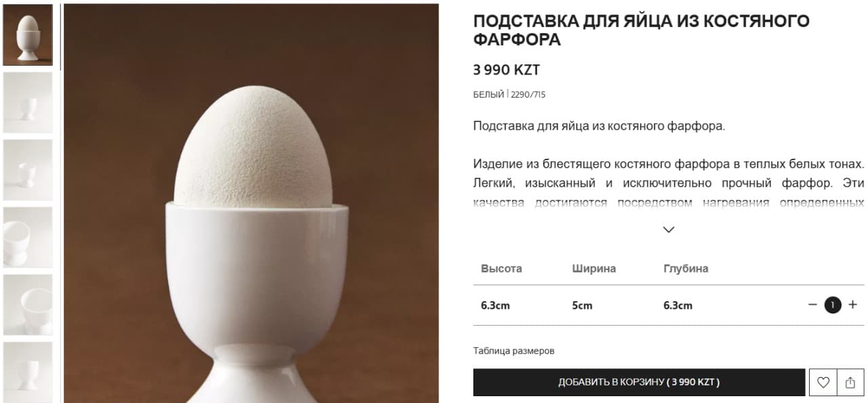
Task: Click the Глубина column header
Action: pyautogui.click(x=686, y=269)
